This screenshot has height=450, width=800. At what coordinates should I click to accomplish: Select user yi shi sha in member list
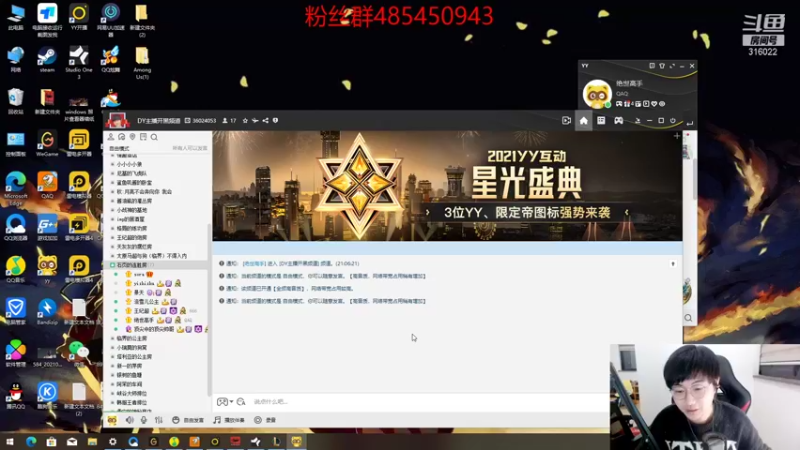pyautogui.click(x=143, y=284)
